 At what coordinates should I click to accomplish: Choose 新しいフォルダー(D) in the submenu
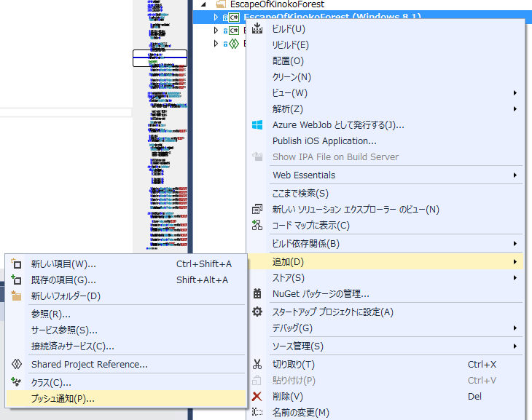point(126,296)
